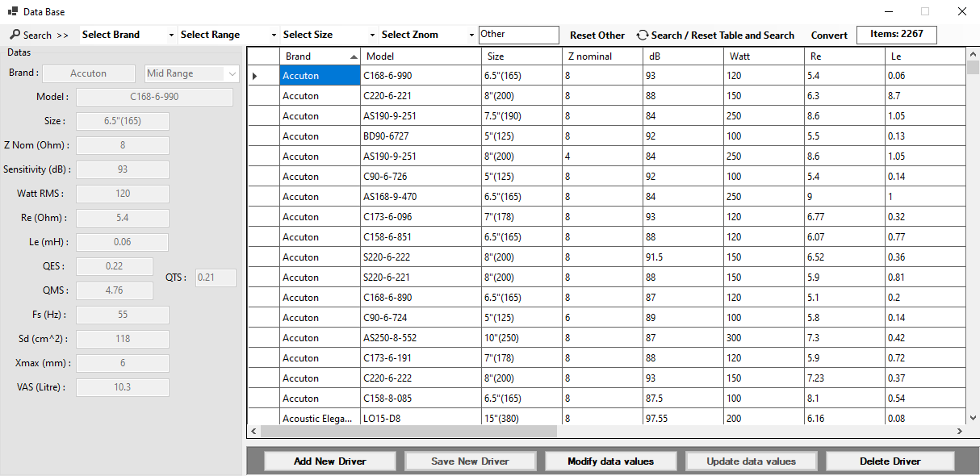Open the Select Size dropdown

[329, 35]
